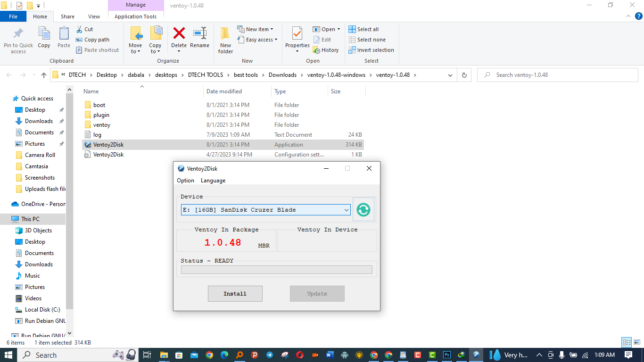Viewport: 644px width, 362px height.
Task: Open the Language menu in Ventoy2Disk
Action: (213, 181)
